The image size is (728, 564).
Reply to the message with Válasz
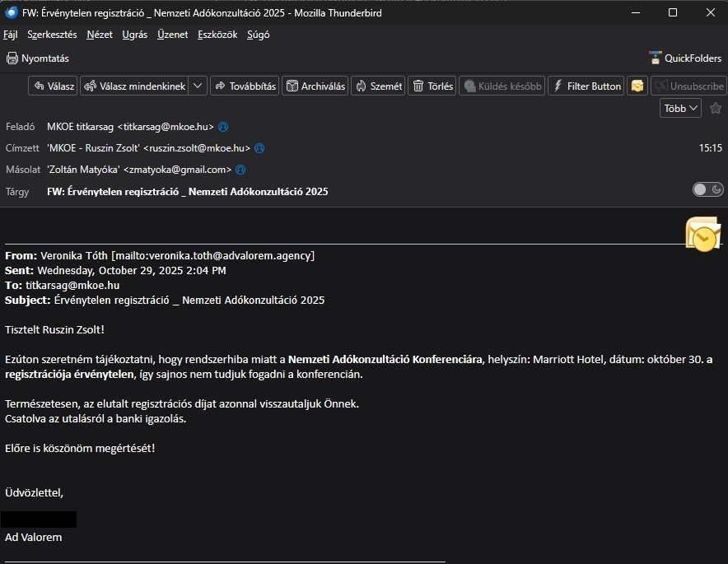tap(54, 86)
